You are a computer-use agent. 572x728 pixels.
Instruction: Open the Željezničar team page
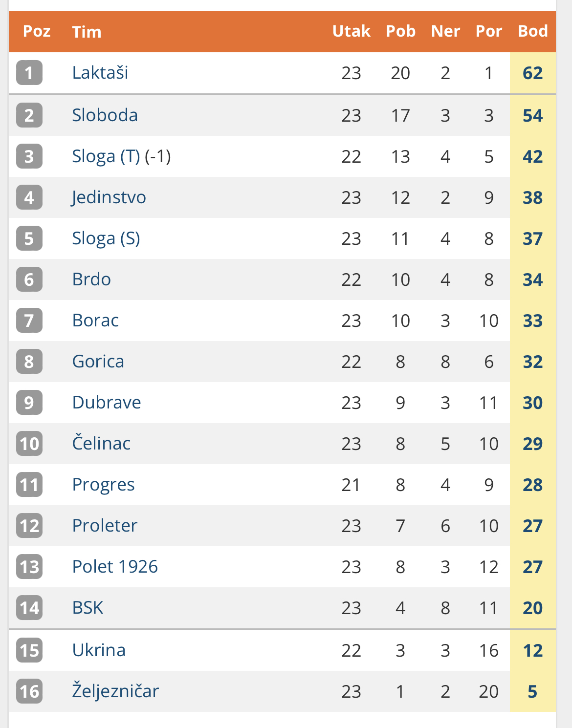point(116,691)
